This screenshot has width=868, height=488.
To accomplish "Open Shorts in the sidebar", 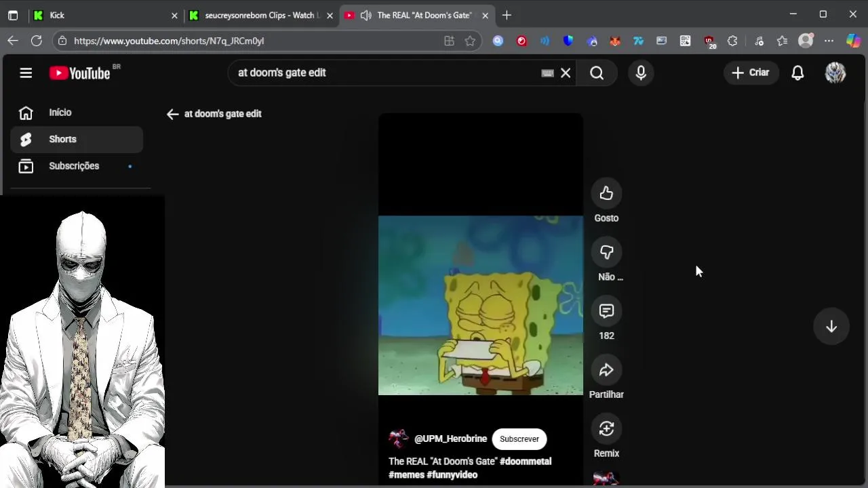I will (77, 139).
